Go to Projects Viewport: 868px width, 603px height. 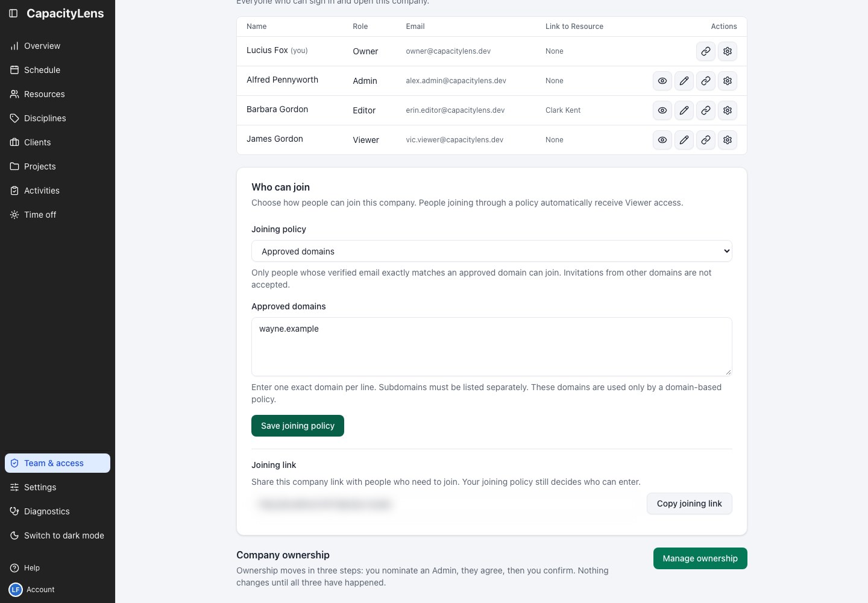pyautogui.click(x=57, y=166)
